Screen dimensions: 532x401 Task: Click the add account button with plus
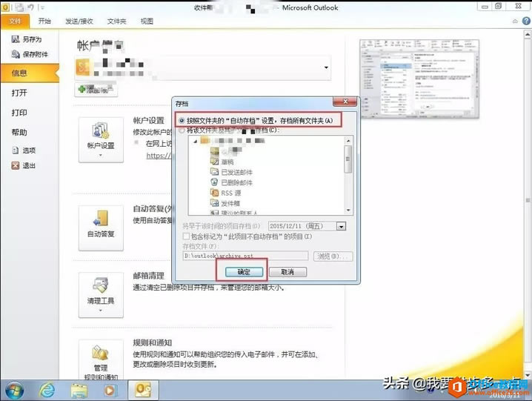(96, 89)
